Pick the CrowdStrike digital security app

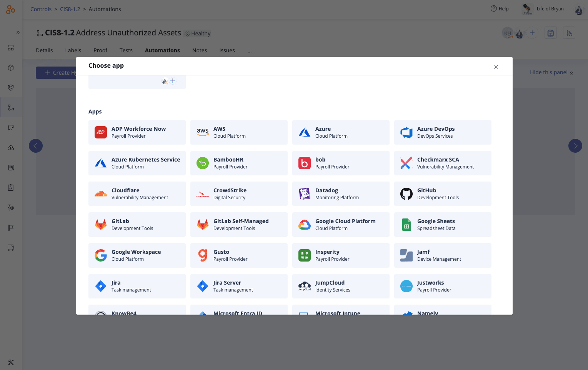(238, 194)
